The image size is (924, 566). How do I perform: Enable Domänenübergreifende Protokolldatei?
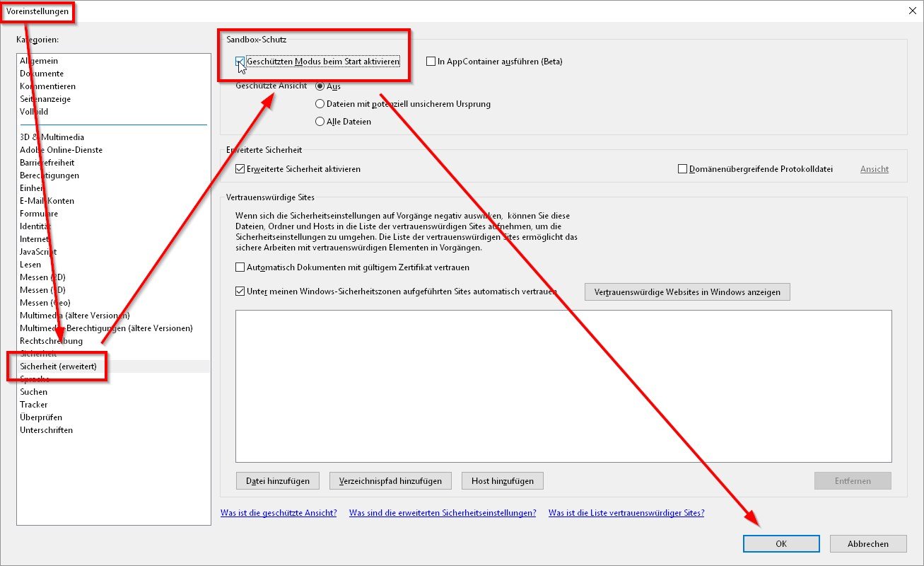pos(683,168)
